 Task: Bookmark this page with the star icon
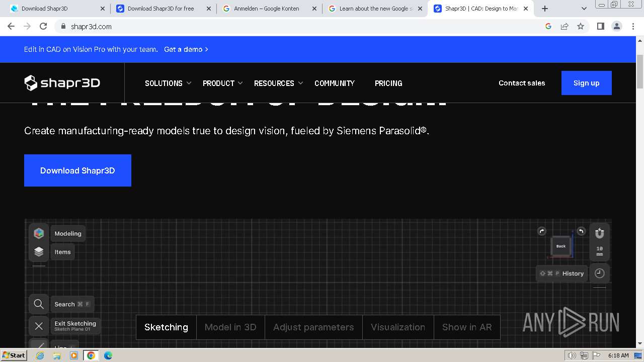(581, 26)
